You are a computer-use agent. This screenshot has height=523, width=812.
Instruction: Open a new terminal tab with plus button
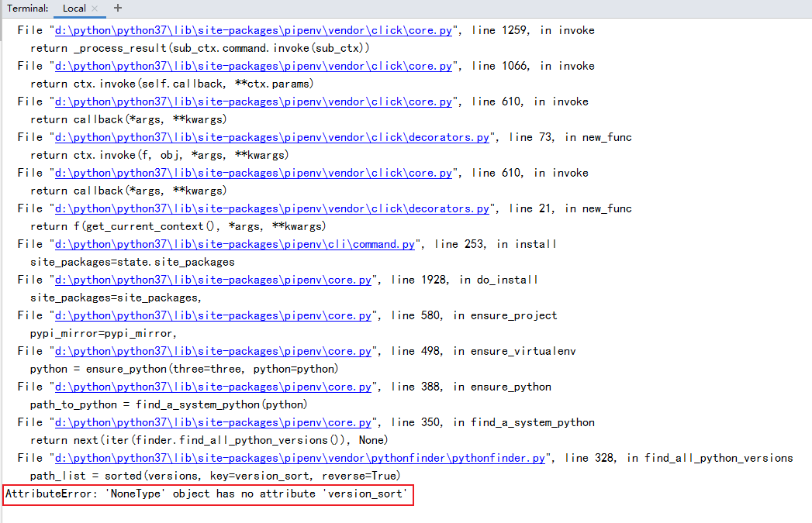click(x=116, y=9)
